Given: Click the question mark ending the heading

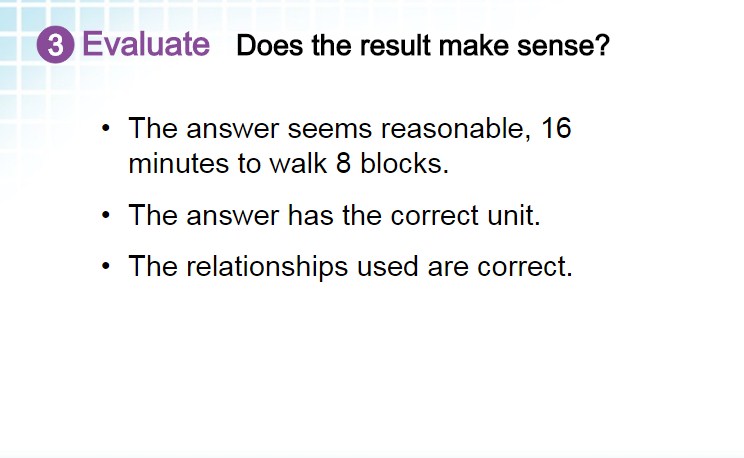Looking at the screenshot, I should tap(601, 45).
